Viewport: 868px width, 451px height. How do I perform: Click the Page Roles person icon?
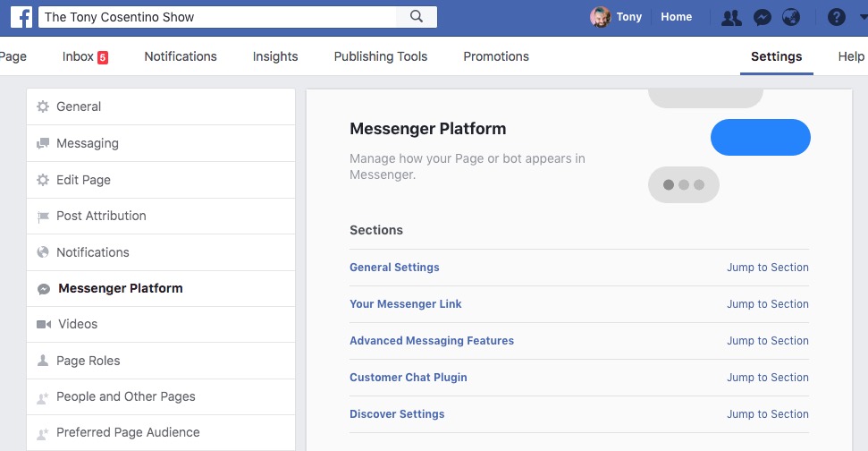(43, 360)
